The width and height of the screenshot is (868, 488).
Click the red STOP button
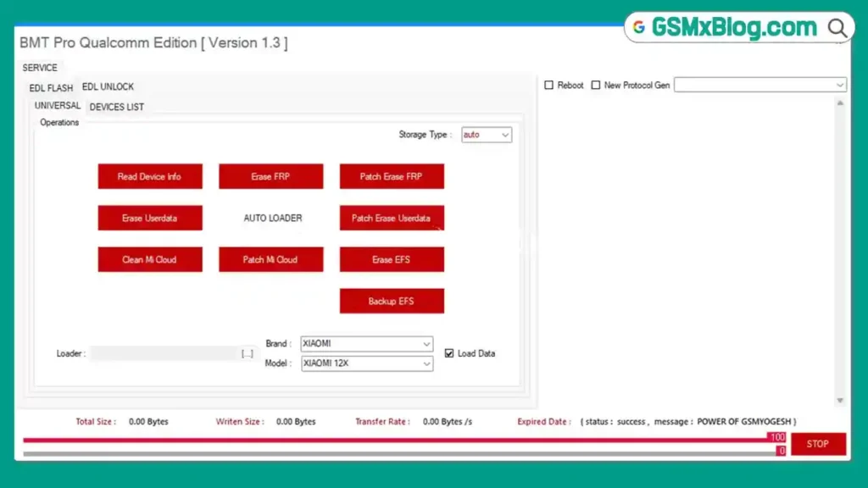818,444
